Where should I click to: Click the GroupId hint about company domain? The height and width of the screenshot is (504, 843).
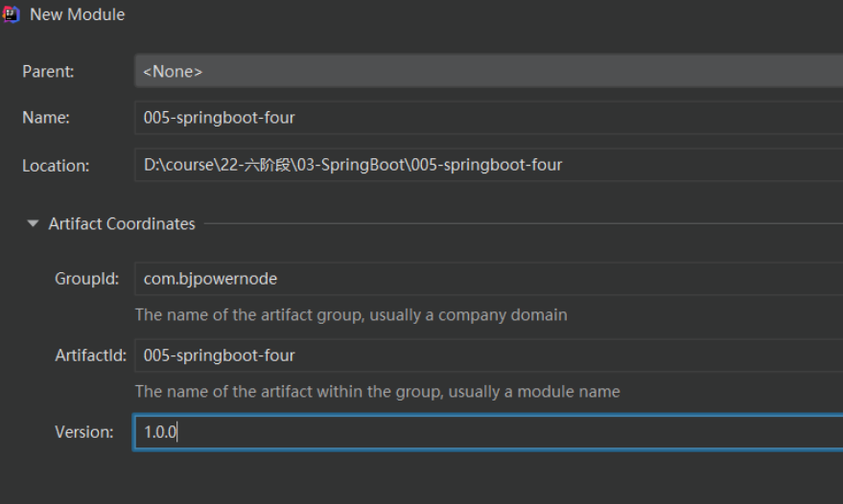pyautogui.click(x=350, y=314)
